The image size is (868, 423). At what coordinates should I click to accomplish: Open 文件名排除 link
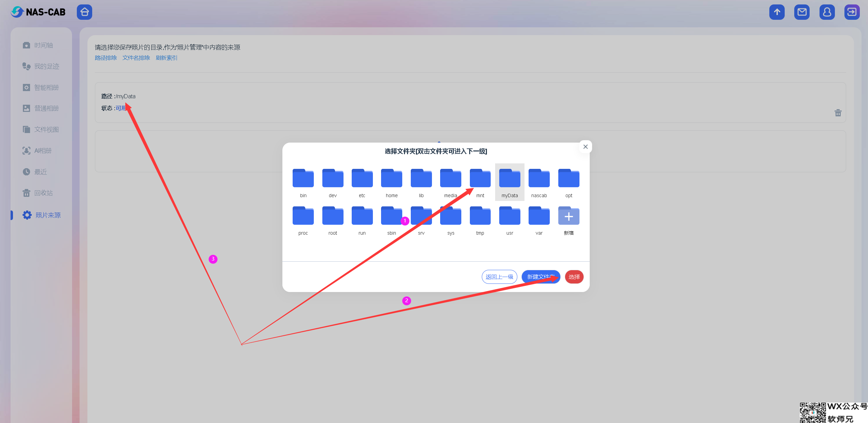coord(136,58)
